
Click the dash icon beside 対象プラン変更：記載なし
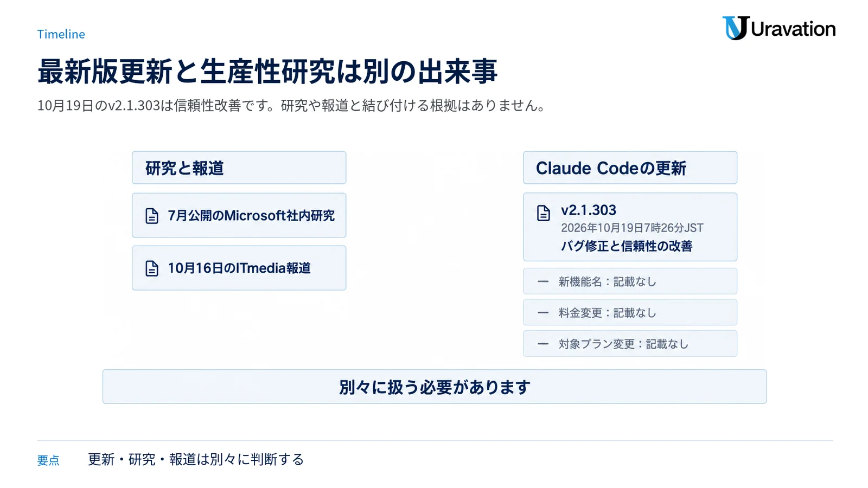point(543,344)
